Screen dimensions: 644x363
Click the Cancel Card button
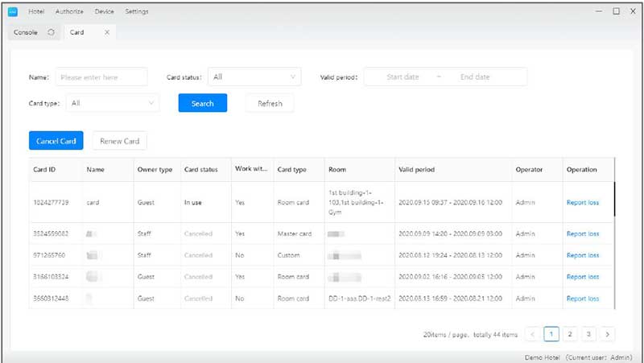click(x=56, y=141)
